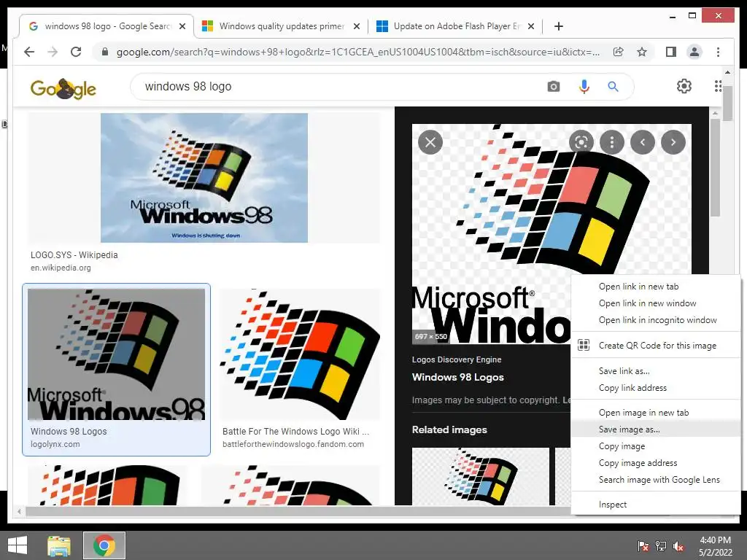This screenshot has width=747, height=560.
Task: Open the browser side panel
Action: (x=671, y=52)
